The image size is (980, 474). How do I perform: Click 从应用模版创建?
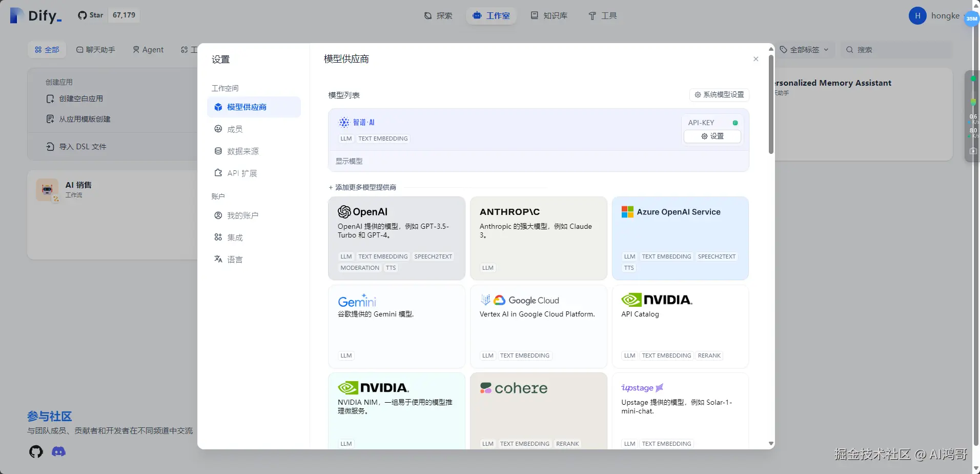(85, 119)
